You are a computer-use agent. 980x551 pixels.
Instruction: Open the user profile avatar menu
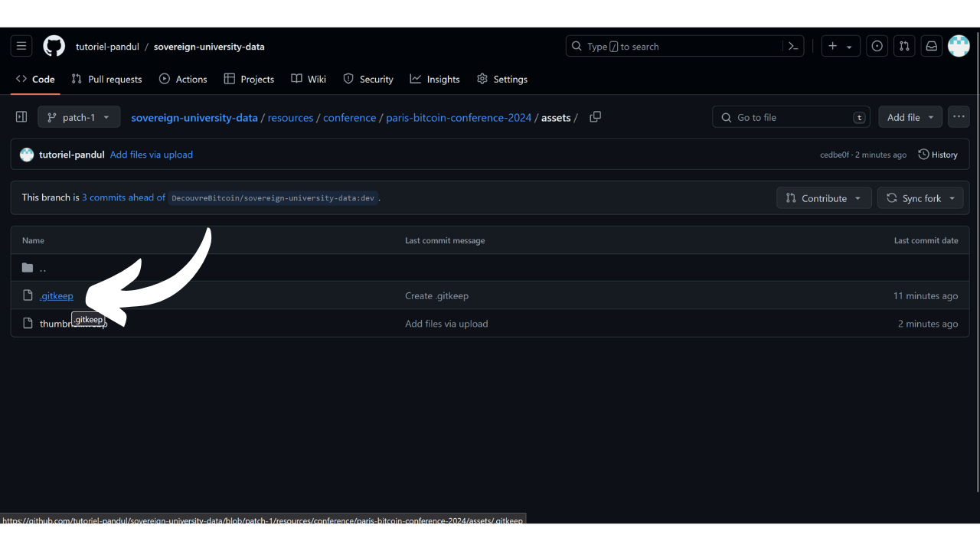(x=959, y=46)
